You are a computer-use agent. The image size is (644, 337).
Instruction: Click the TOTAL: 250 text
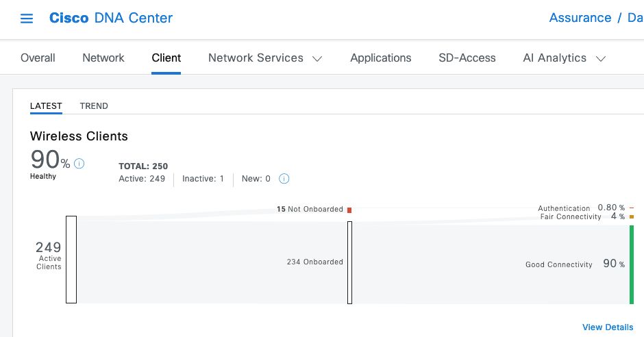143,166
